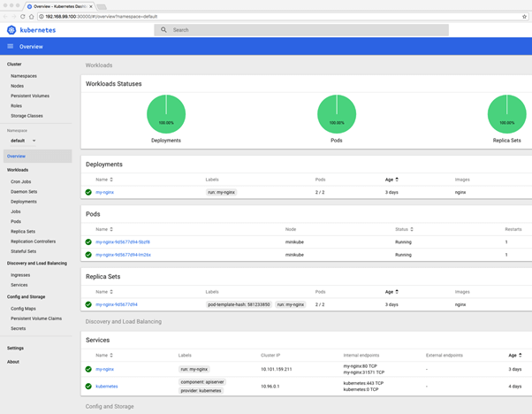The width and height of the screenshot is (532, 414).
Task: Click the Pods 100% pie chart
Action: pos(337,114)
